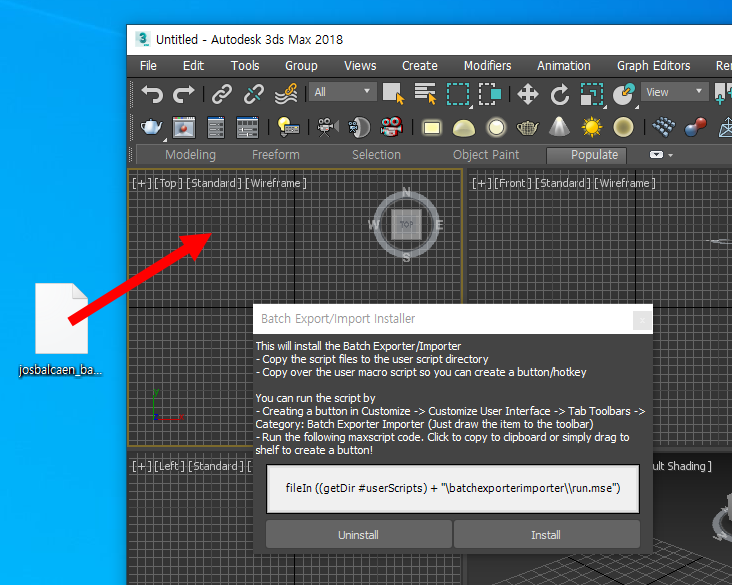Open the View reference coordinate dropdown
This screenshot has height=585, width=732.
click(x=674, y=92)
